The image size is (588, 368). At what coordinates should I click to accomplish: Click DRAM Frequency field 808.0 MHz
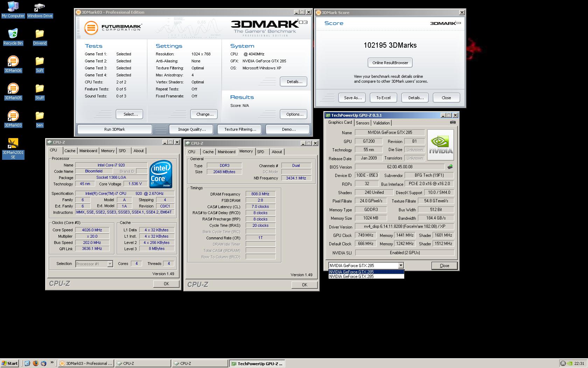click(x=260, y=194)
